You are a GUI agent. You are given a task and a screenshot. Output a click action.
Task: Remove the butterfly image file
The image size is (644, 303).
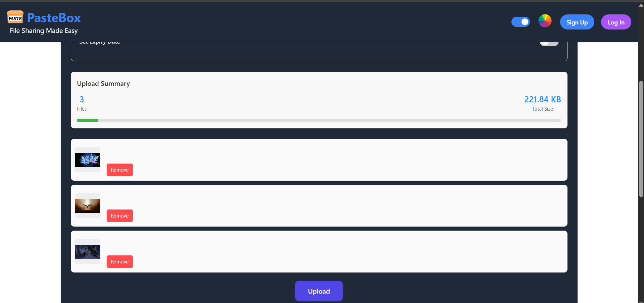119,170
